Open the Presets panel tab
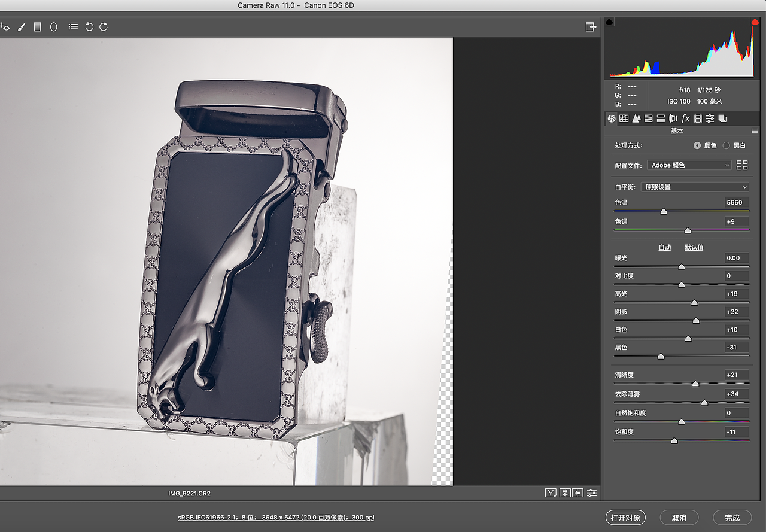Viewport: 766px width, 532px height. [710, 118]
